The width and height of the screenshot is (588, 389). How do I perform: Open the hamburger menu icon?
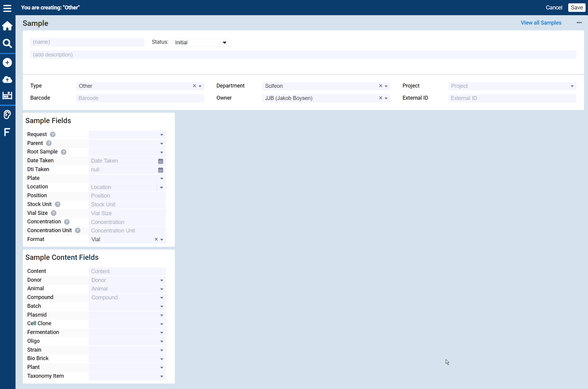coord(7,8)
